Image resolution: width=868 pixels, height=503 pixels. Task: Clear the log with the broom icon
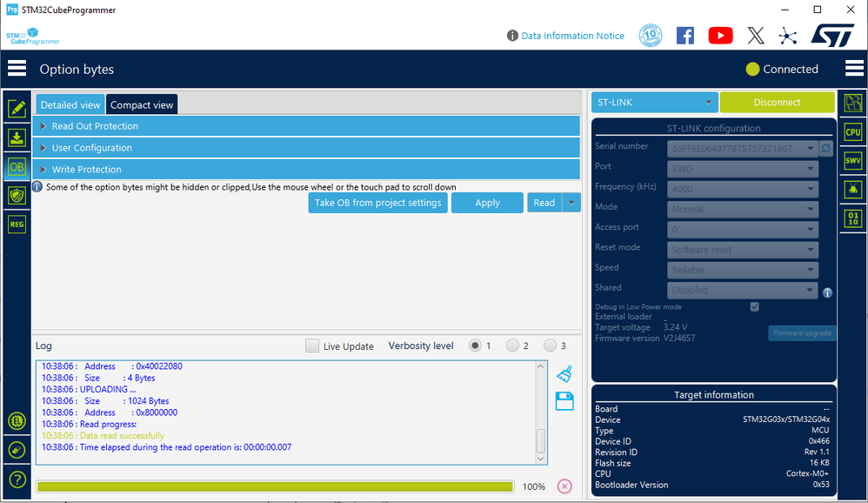pos(564,374)
